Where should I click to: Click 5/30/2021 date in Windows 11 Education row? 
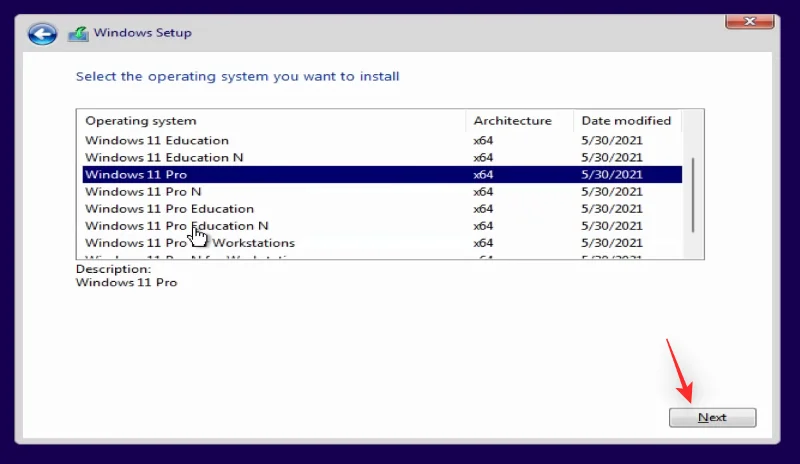[x=612, y=140]
